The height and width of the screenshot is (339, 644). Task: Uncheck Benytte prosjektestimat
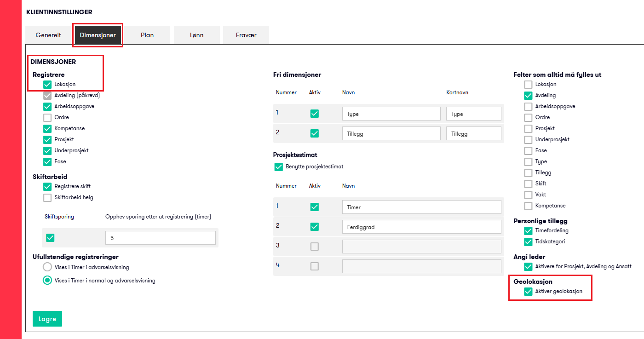(x=278, y=167)
